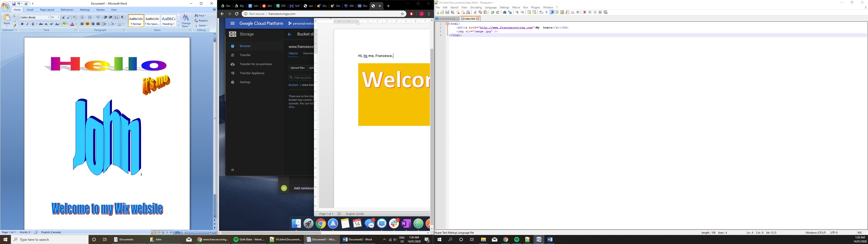
Task: Collapse the html fold marker on line 1
Action: 447,24
